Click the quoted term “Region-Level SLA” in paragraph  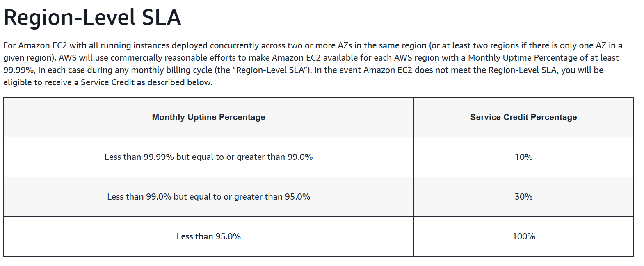coord(270,70)
